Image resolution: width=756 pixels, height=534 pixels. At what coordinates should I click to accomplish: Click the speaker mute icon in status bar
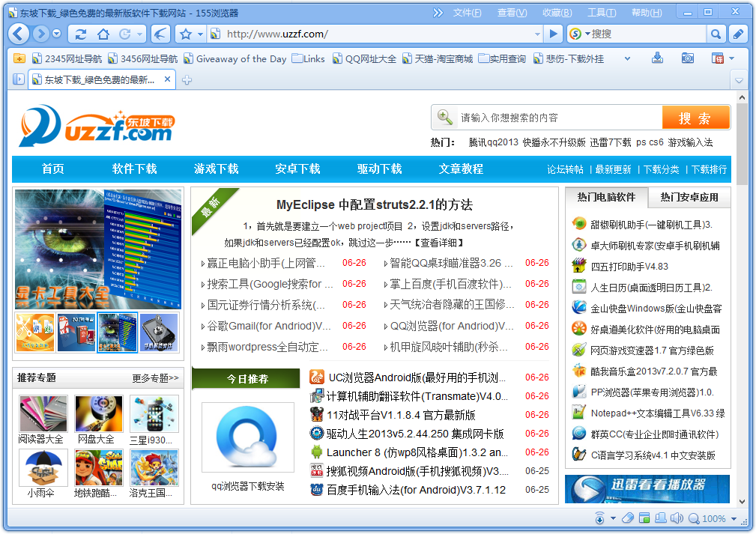tap(676, 518)
